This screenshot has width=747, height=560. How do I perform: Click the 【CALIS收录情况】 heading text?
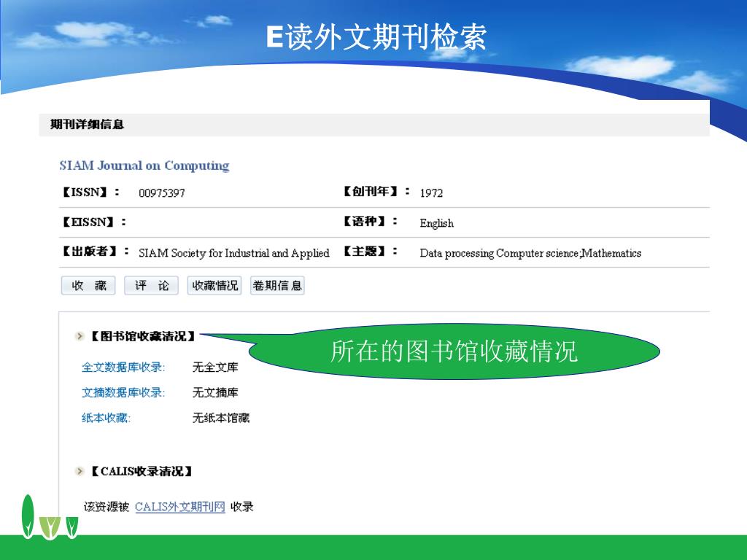click(142, 472)
